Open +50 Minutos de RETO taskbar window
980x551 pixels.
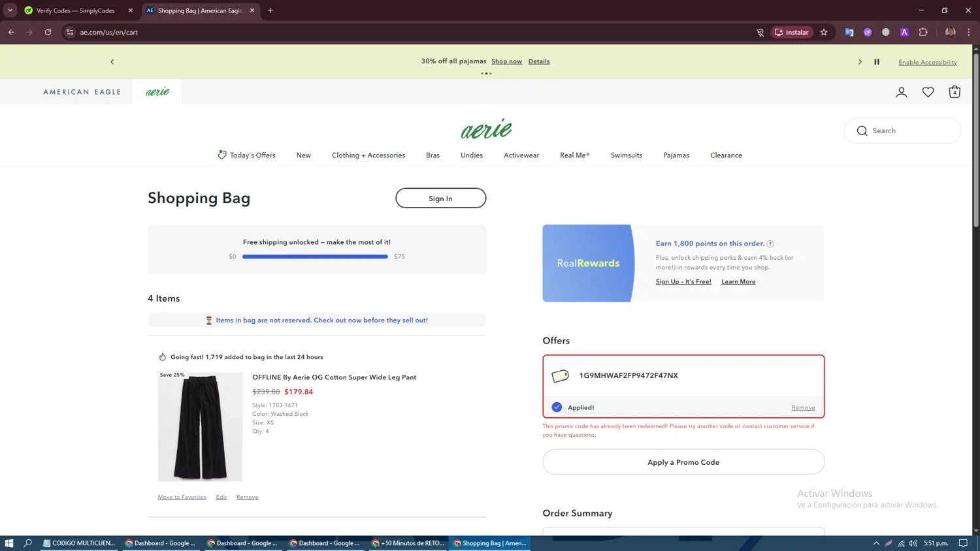408,543
